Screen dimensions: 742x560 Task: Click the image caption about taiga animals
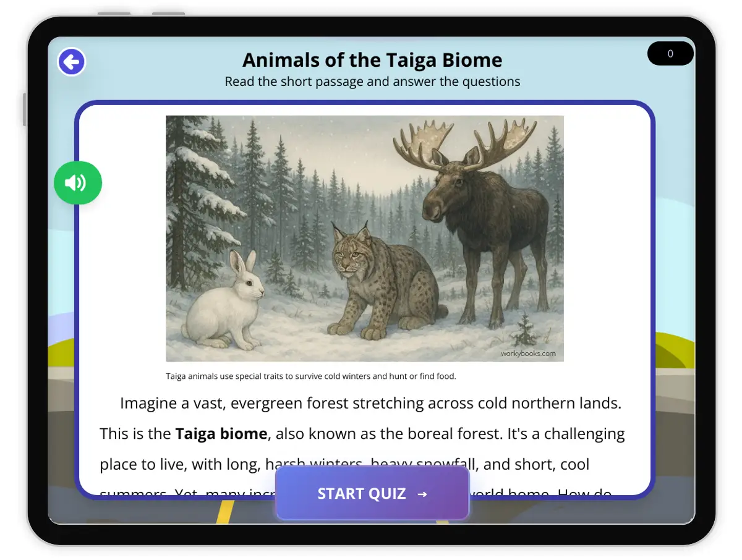tap(311, 376)
